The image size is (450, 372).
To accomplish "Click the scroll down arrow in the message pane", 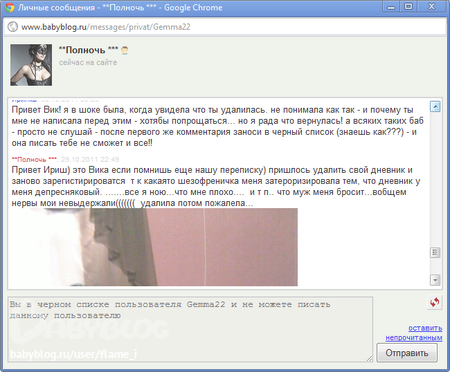I will (435, 280).
